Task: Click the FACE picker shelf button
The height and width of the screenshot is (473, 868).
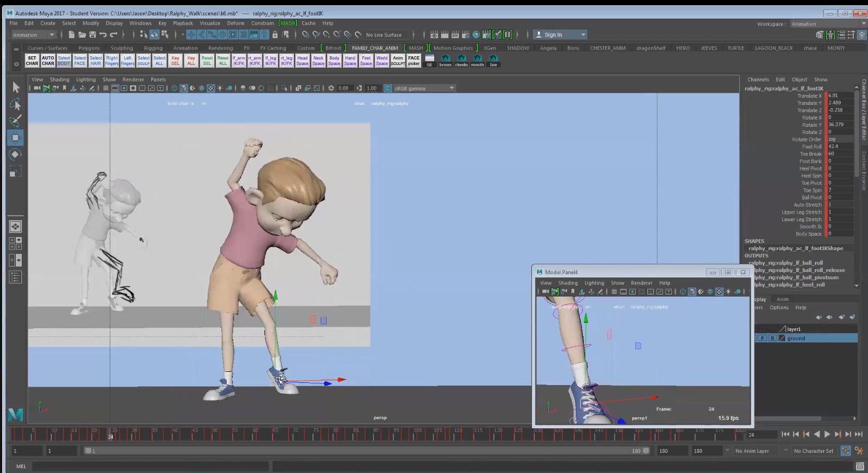Action: pos(414,60)
